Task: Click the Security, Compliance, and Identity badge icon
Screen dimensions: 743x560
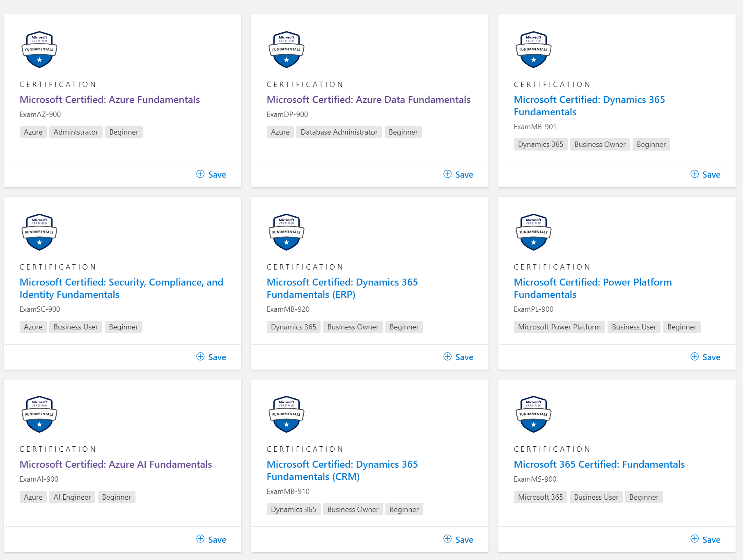Action: click(39, 232)
